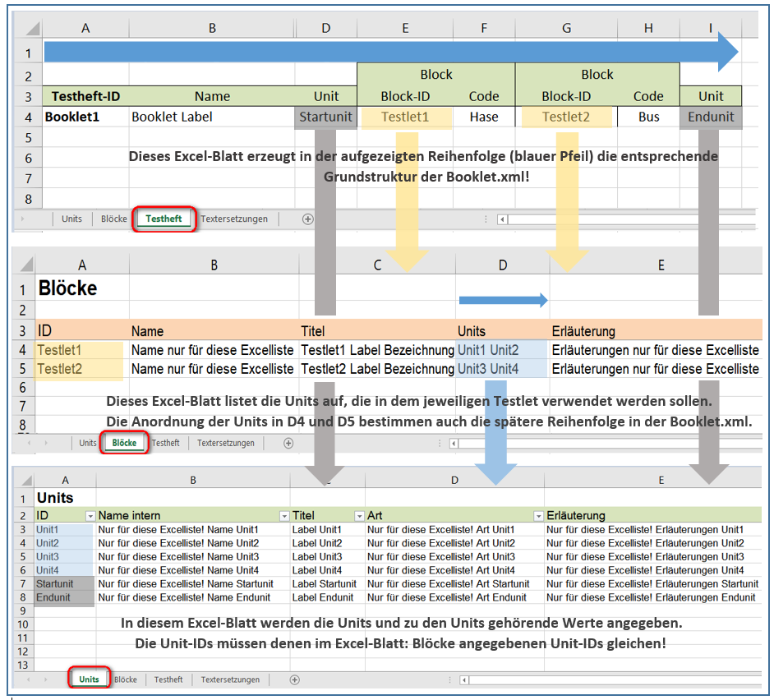
Task: Open the Art column filter dropdown
Action: [538, 516]
